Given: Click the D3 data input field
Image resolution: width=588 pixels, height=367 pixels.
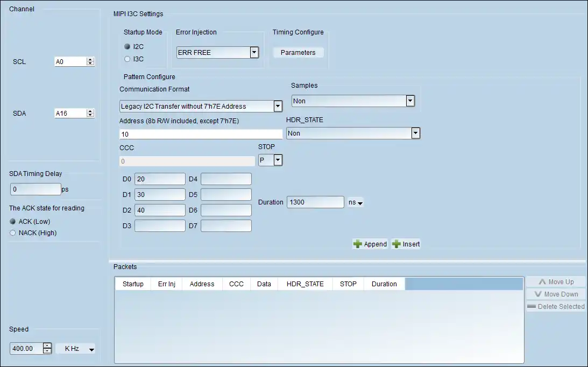Looking at the screenshot, I should [160, 226].
